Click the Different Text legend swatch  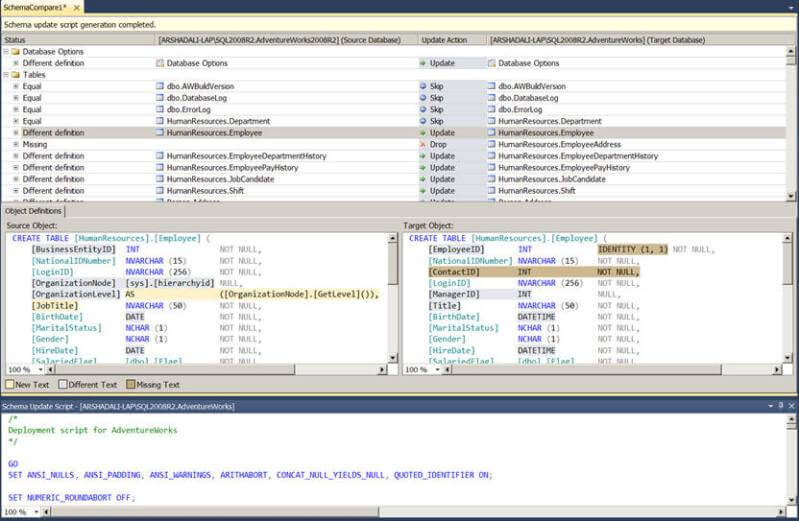pos(63,384)
